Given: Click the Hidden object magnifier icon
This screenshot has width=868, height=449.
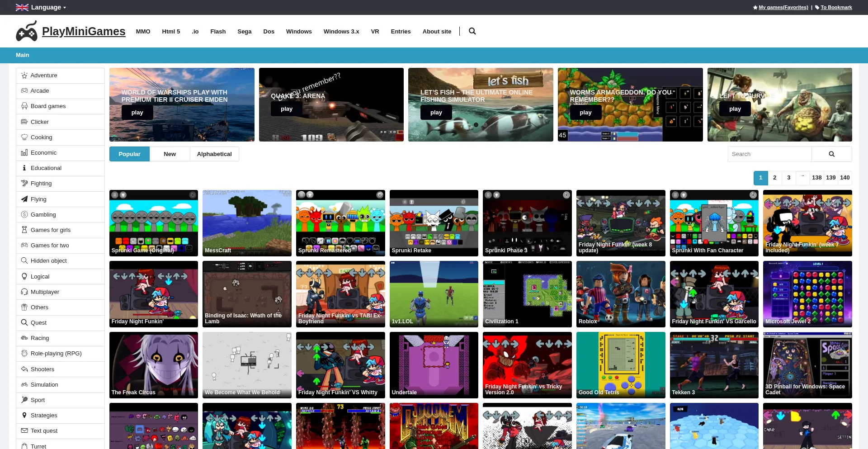Looking at the screenshot, I should pos(24,261).
